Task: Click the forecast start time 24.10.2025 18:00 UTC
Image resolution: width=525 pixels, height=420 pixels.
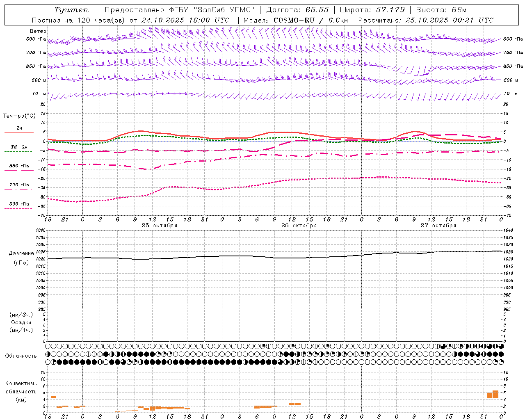Action: point(185,20)
